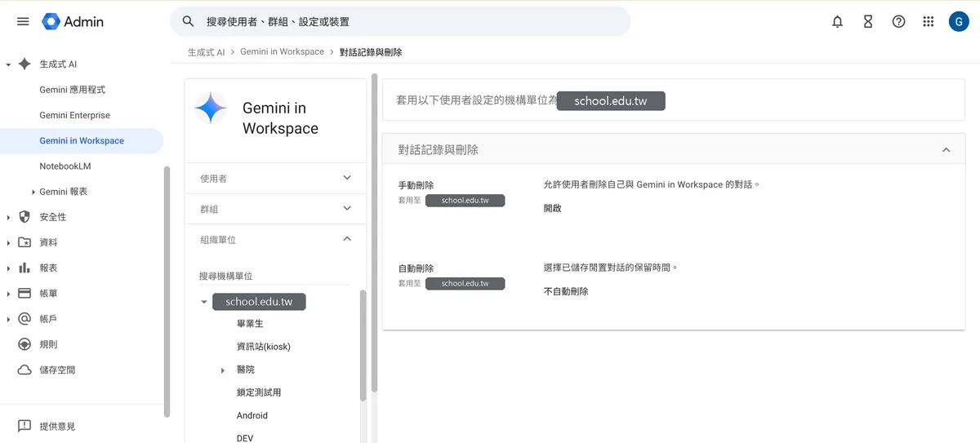Click the 報表 bar chart icon
980x443 pixels.
[24, 268]
